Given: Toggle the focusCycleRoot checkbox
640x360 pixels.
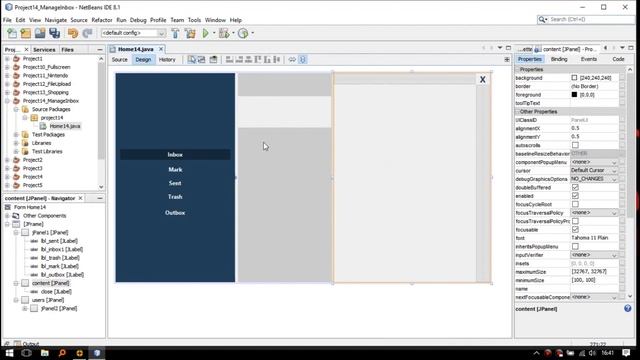Looking at the screenshot, I should [575, 204].
